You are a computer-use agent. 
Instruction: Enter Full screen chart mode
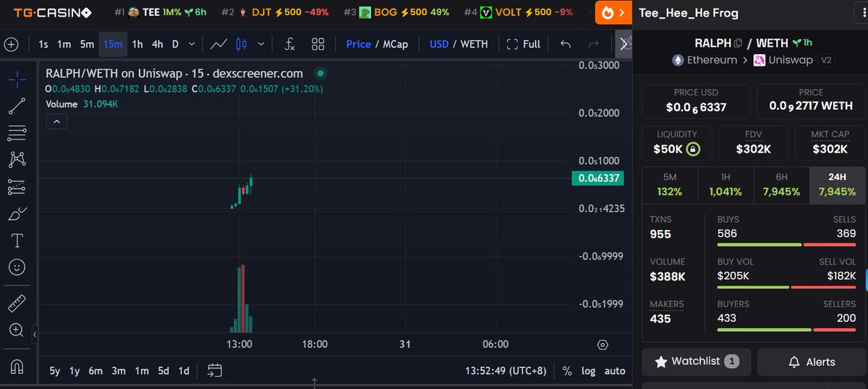[x=524, y=44]
